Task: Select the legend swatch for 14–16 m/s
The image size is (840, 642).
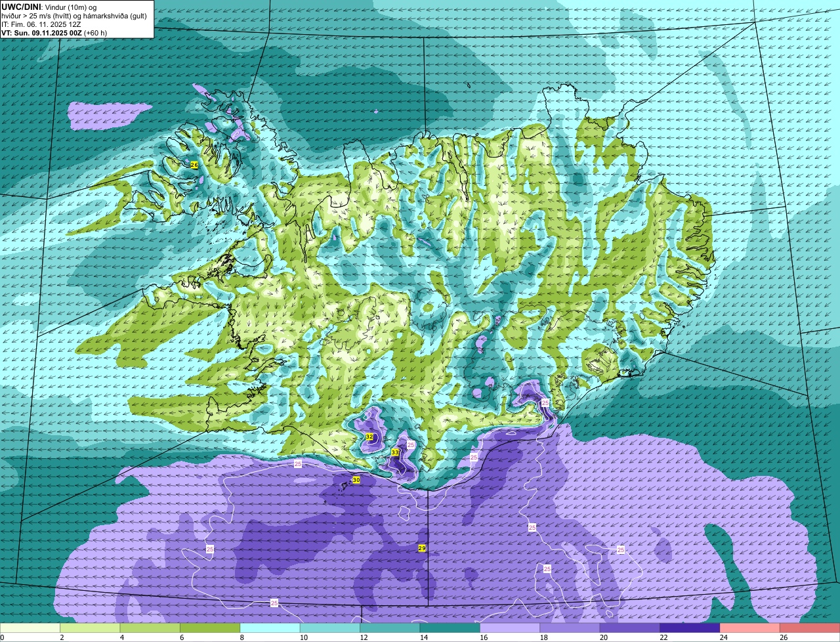Action: coord(450,628)
